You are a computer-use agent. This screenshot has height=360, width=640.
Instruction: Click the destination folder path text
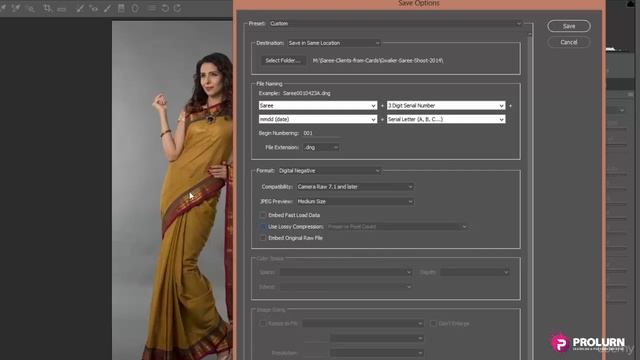pyautogui.click(x=378, y=60)
